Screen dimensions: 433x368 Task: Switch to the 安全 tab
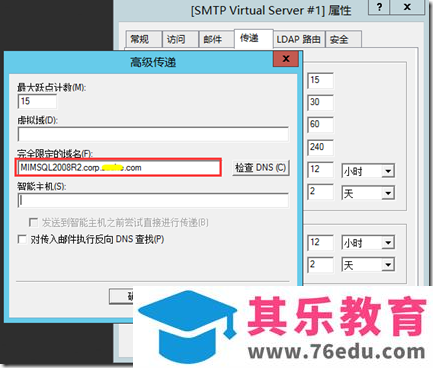343,39
